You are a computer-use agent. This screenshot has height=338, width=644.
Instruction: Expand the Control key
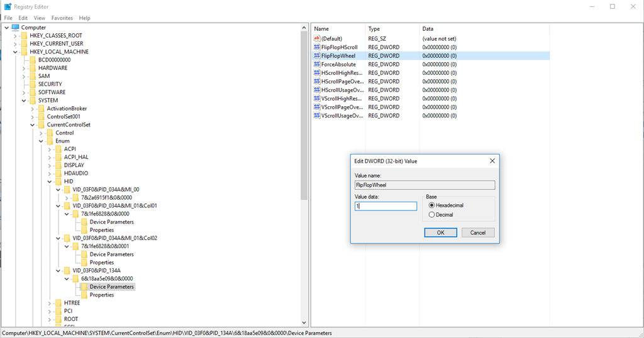[41, 133]
